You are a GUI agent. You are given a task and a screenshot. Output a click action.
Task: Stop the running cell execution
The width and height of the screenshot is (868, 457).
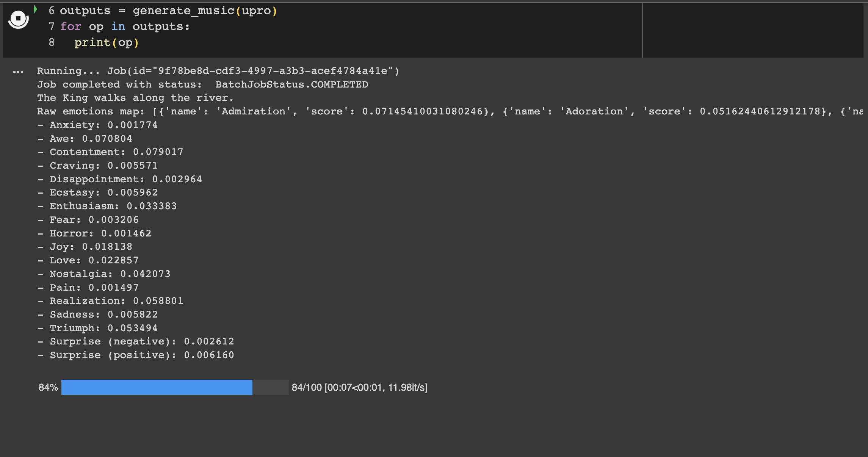pyautogui.click(x=18, y=18)
